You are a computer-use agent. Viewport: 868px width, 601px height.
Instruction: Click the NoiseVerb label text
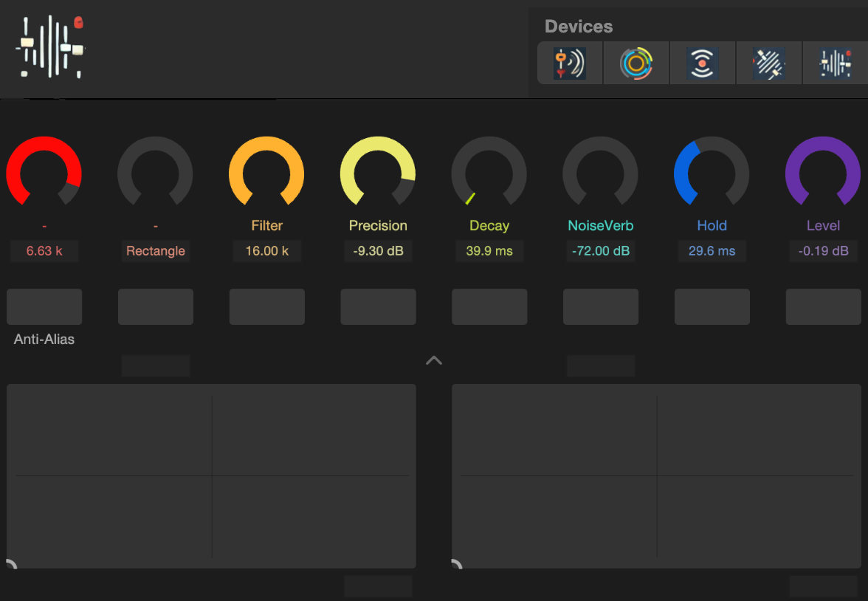pyautogui.click(x=601, y=225)
